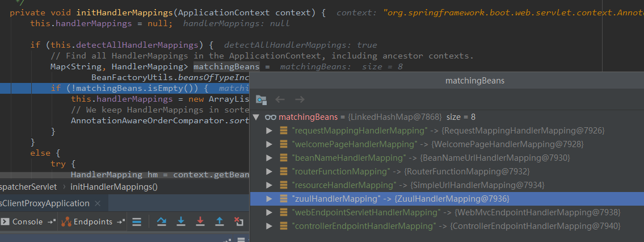Click the DispatcherServlet breadcrumb
Viewport: 644px width, 242px height.
tap(28, 187)
